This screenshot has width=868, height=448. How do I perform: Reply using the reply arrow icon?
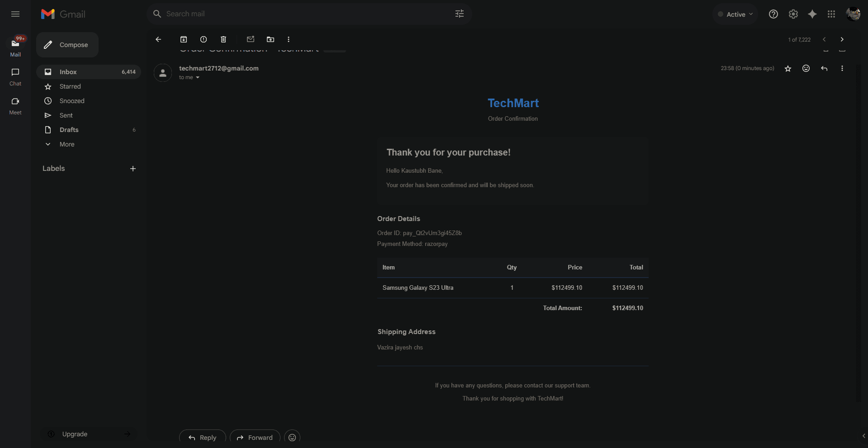coord(824,68)
